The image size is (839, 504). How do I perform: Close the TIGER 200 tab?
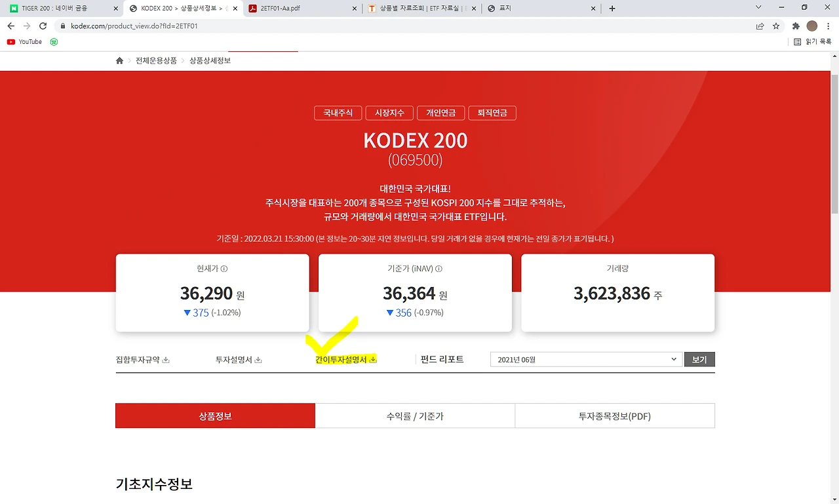coord(115,9)
